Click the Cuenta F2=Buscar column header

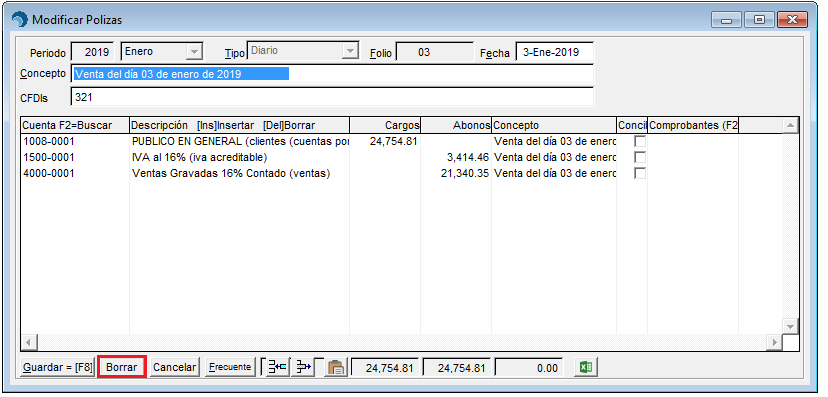76,125
